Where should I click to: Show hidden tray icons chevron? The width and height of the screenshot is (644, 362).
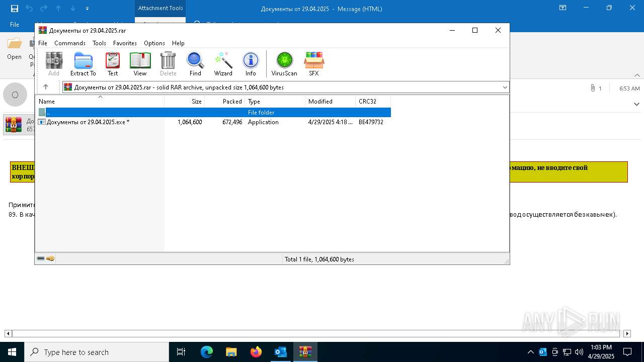point(530,352)
